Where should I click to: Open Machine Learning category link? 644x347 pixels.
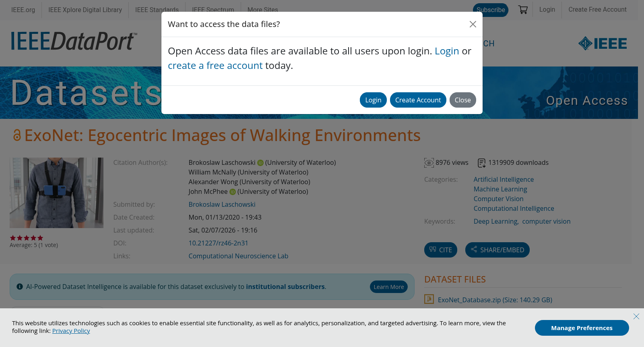point(500,189)
